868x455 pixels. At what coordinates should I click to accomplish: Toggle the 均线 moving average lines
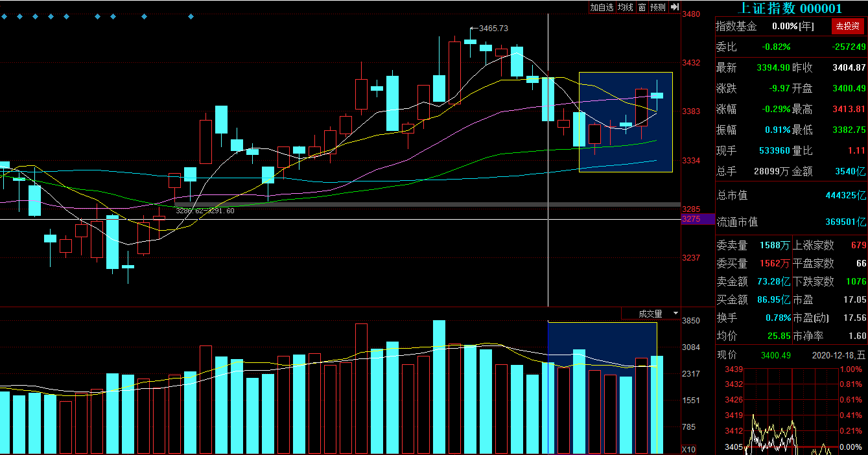point(625,7)
